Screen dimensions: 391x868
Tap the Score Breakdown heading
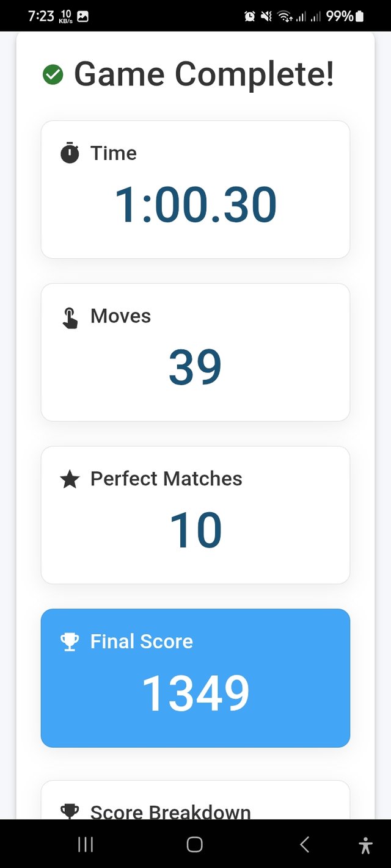click(170, 812)
